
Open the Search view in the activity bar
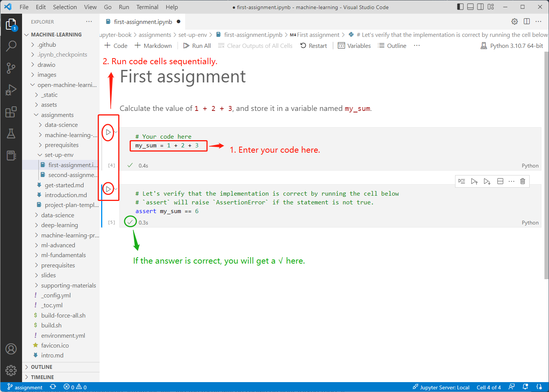click(x=11, y=46)
